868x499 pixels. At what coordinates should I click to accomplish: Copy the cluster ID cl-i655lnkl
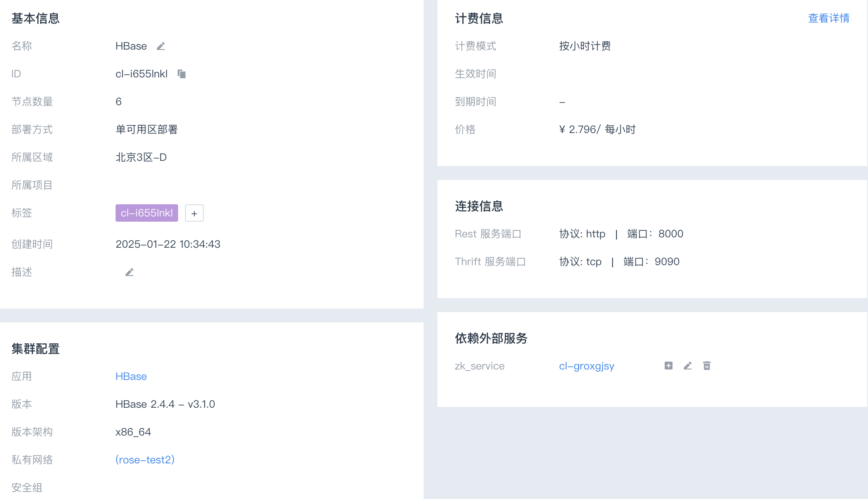[x=182, y=74]
